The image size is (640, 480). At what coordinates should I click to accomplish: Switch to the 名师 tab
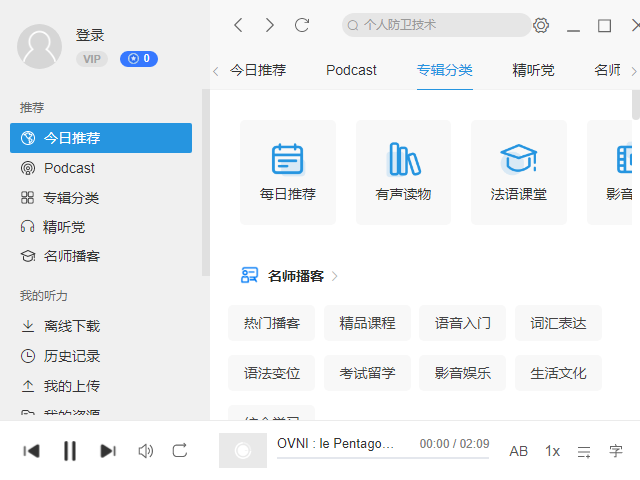[607, 71]
